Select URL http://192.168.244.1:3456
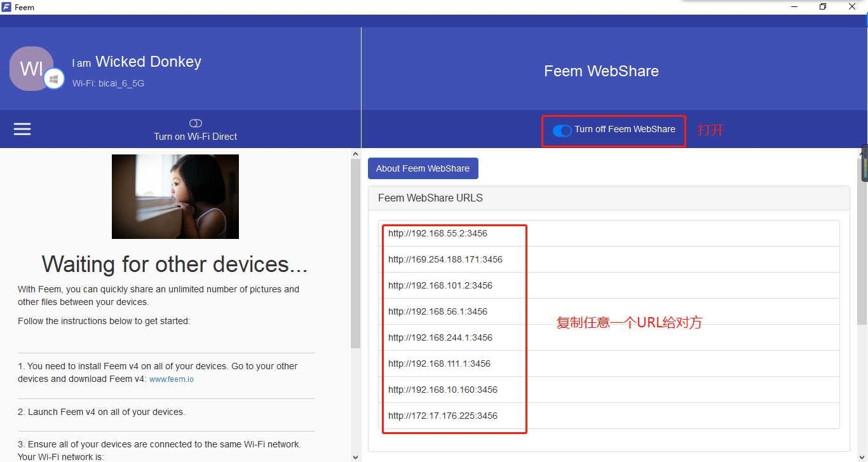Viewport: 868px width, 462px height. 440,337
